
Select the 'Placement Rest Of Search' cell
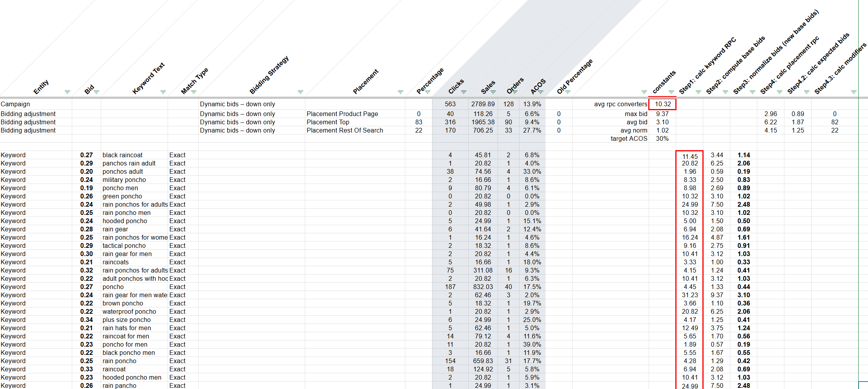click(x=355, y=130)
